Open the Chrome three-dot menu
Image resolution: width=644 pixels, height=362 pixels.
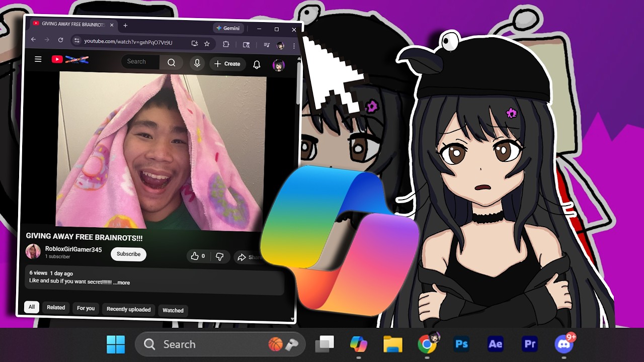[294, 46]
